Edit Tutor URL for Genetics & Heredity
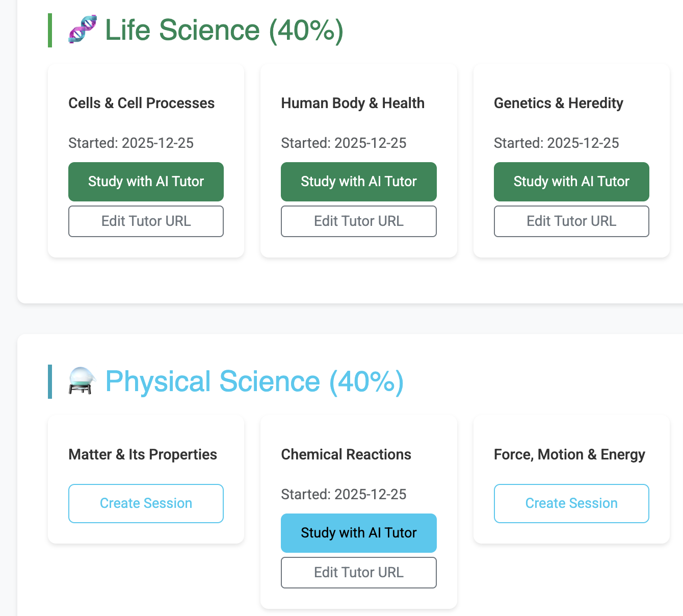Screen dimensions: 683x616 click(x=571, y=221)
